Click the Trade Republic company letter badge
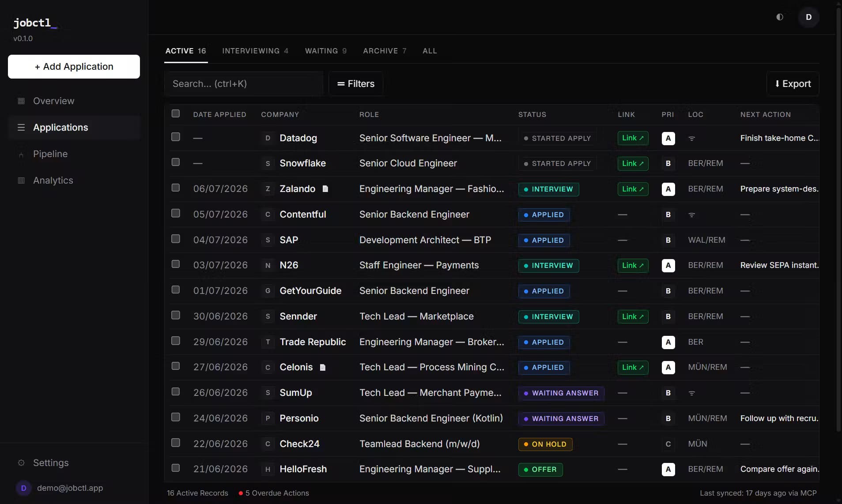842x504 pixels. tap(268, 342)
